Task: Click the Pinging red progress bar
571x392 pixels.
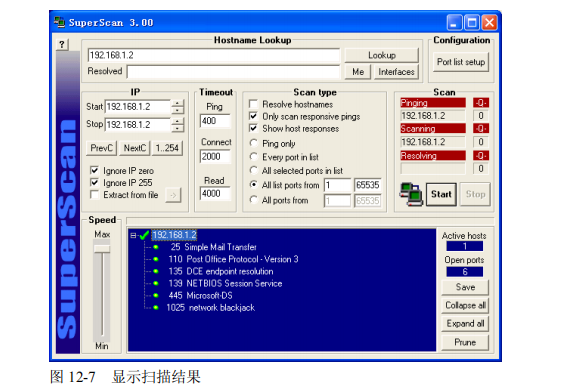Action: 433,103
